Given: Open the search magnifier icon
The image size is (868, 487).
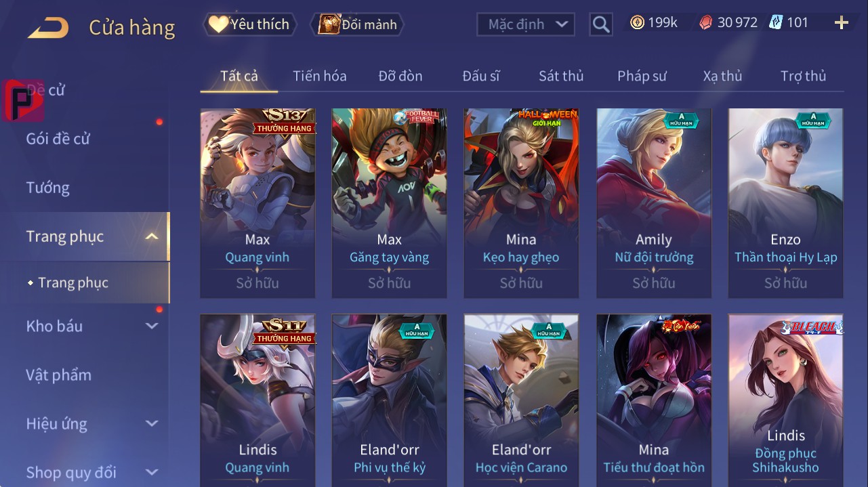Looking at the screenshot, I should [x=601, y=24].
